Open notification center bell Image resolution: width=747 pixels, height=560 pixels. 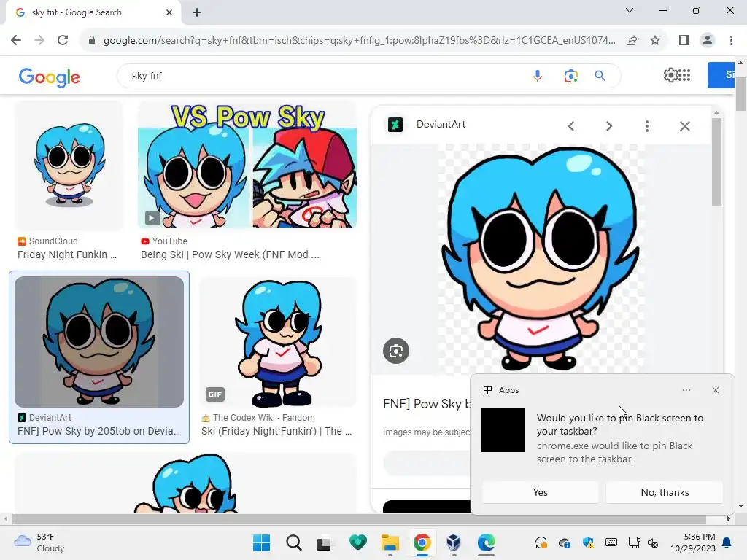click(727, 542)
